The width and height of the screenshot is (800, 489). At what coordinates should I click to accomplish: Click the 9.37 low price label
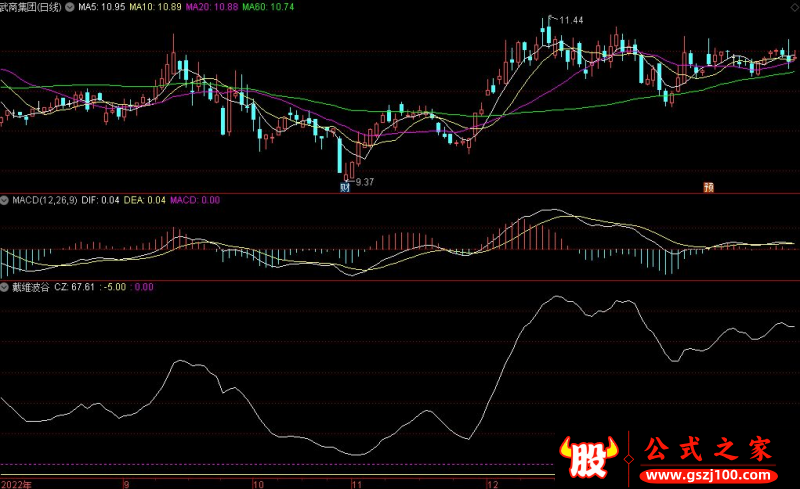[365, 182]
